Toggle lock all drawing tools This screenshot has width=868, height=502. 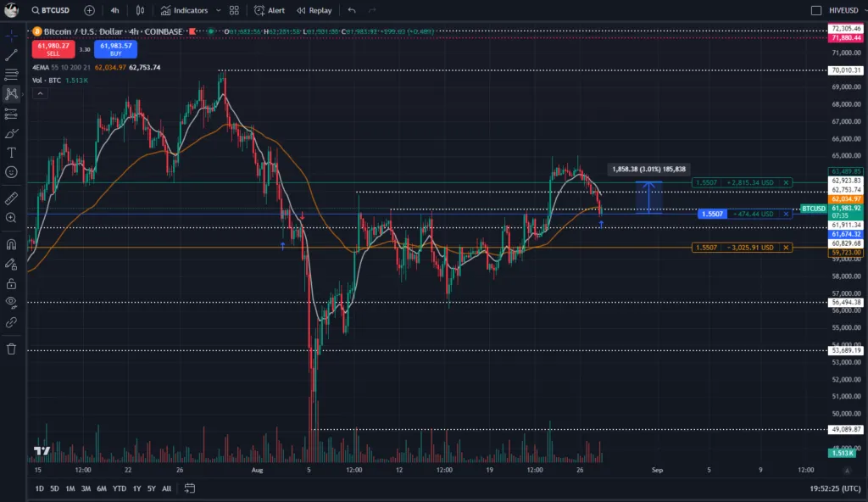11,284
